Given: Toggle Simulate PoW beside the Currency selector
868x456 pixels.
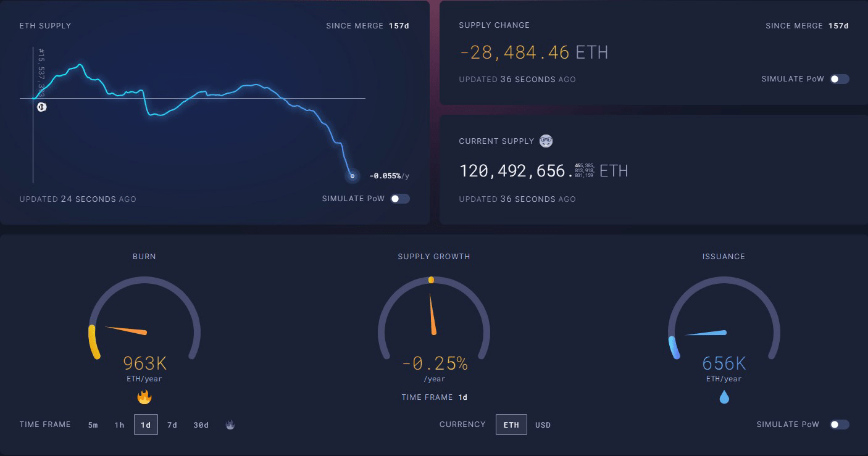Looking at the screenshot, I should (840, 425).
